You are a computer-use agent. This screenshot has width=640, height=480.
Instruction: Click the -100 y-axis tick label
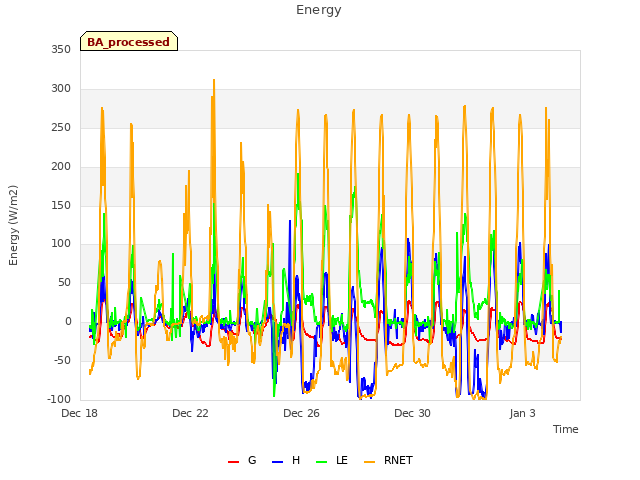point(59,399)
